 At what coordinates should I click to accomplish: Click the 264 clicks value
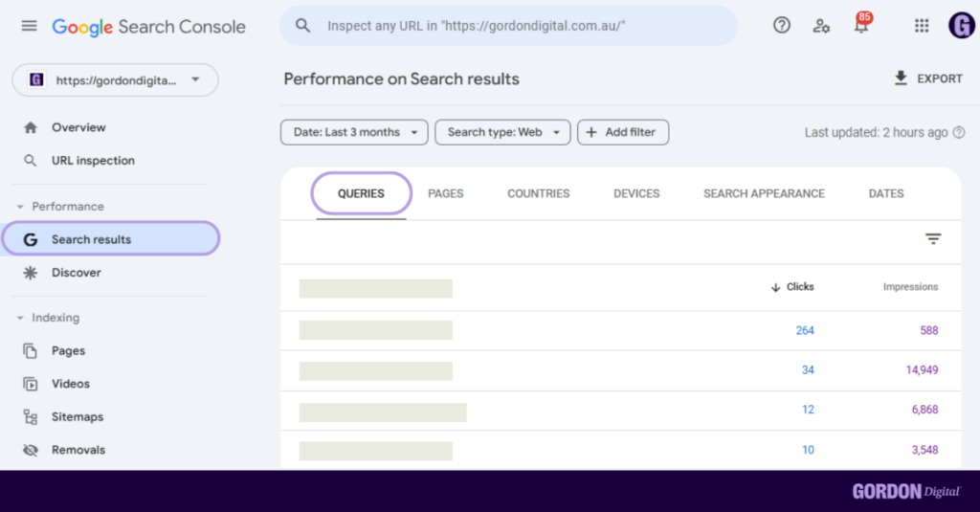pos(805,331)
